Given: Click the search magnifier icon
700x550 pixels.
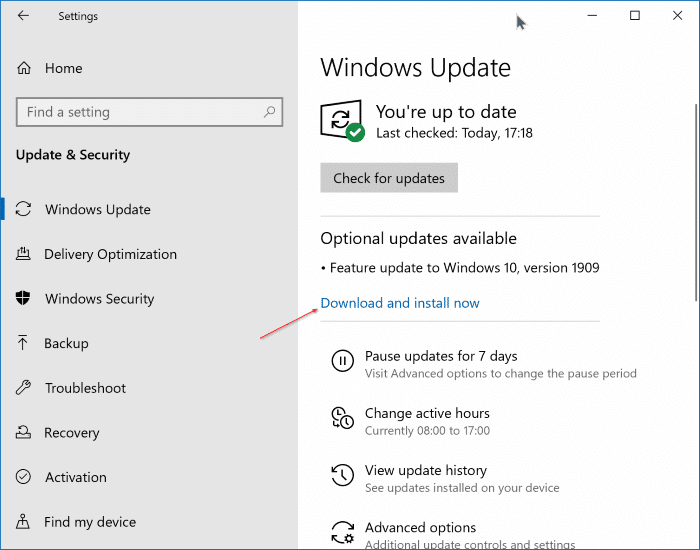Looking at the screenshot, I should tap(269, 112).
